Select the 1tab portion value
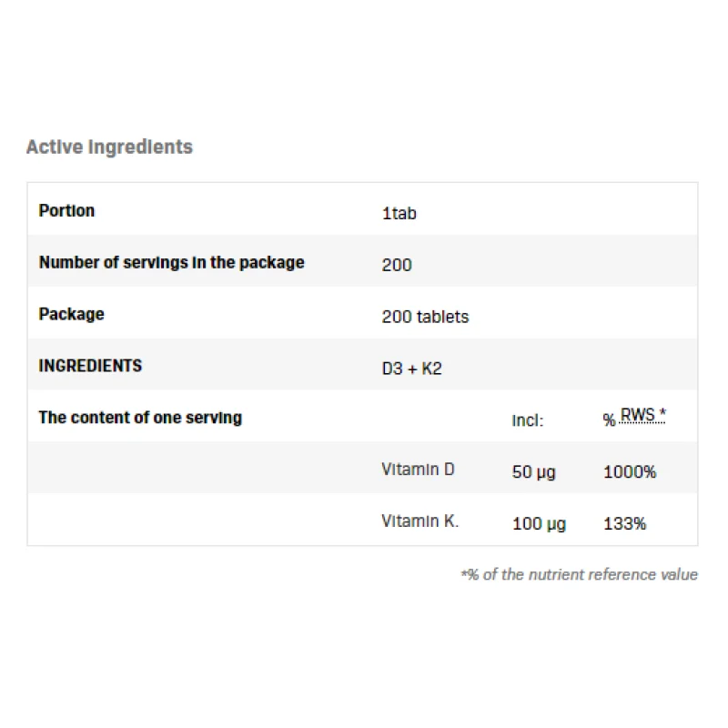The image size is (728, 728). tap(399, 214)
